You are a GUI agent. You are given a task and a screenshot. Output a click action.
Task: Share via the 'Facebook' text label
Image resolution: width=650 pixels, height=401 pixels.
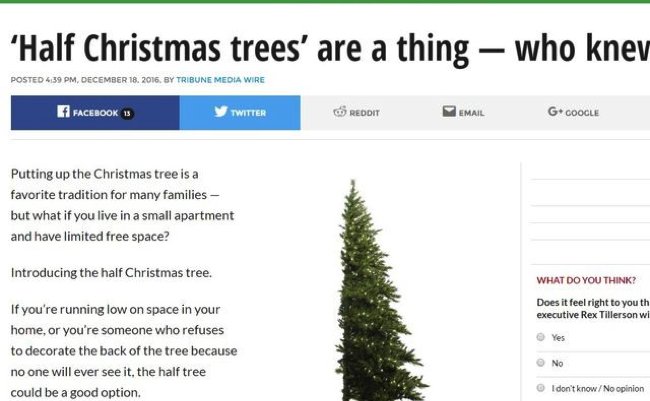coord(95,113)
